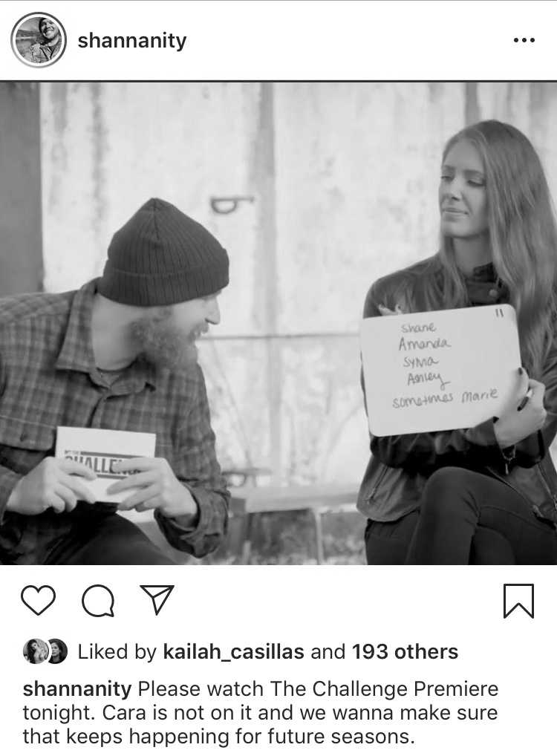Screen dimensions: 557x756
Task: Save the post with the bookmark icon
Action: pyautogui.click(x=519, y=601)
